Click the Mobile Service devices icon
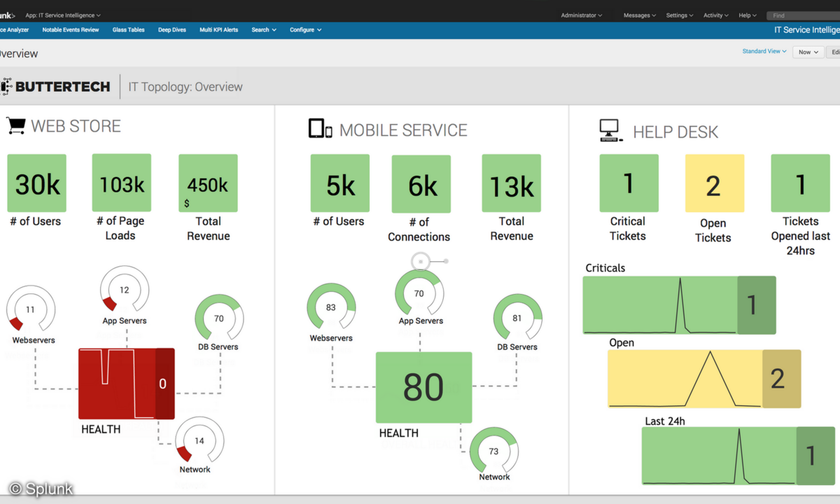Viewport: 840px width, 504px height. 320,129
